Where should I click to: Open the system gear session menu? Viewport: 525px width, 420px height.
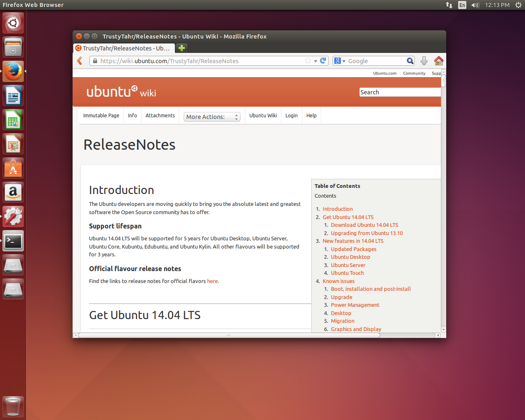(x=518, y=5)
